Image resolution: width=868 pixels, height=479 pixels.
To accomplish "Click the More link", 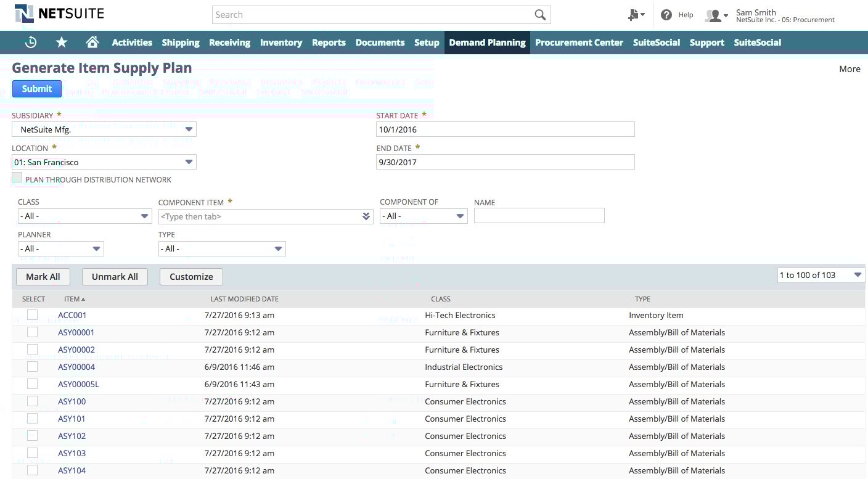I will [x=850, y=69].
